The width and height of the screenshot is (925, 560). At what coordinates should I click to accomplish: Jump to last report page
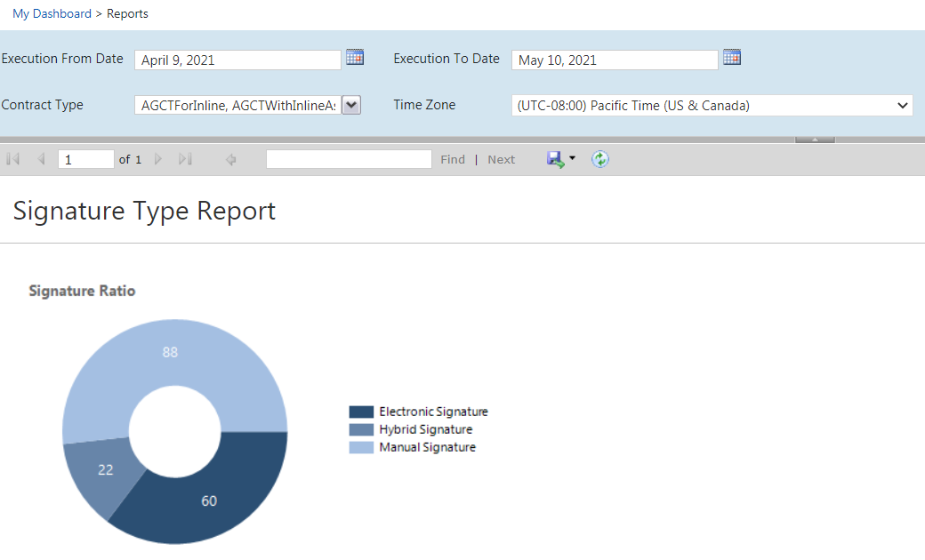click(185, 159)
